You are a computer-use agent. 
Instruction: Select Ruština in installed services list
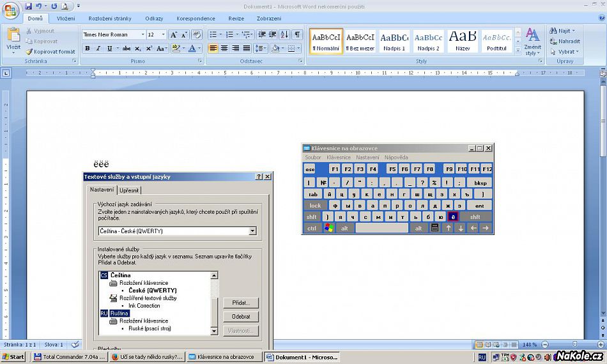point(119,314)
